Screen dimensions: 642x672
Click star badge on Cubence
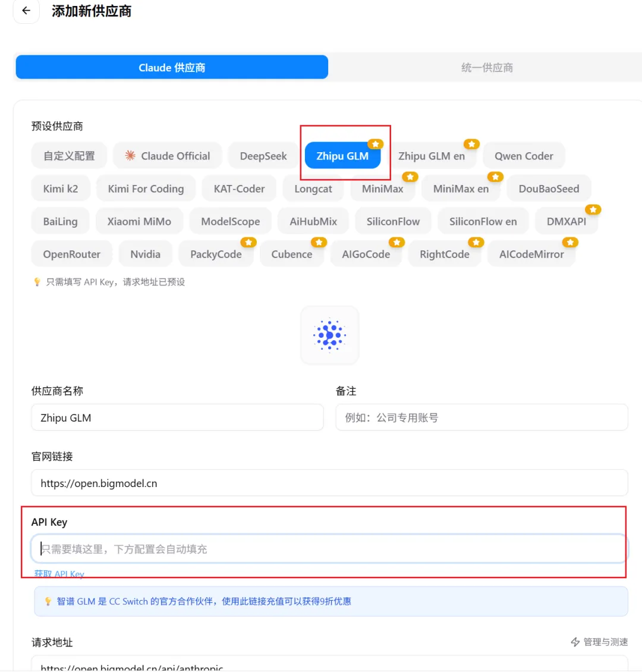click(x=319, y=243)
